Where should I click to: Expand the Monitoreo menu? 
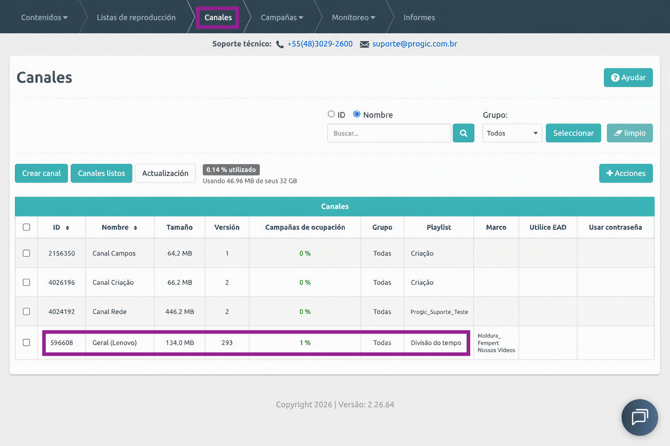pos(353,18)
